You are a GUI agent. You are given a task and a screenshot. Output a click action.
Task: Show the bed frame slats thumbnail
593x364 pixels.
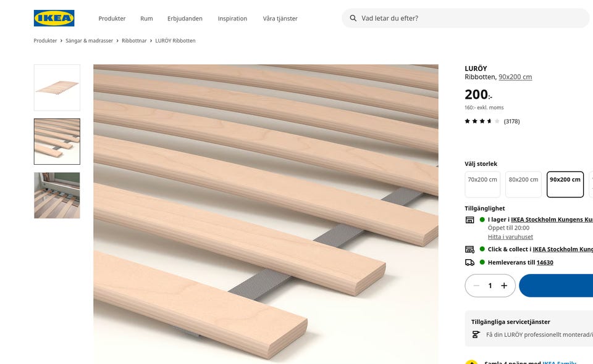point(57,196)
